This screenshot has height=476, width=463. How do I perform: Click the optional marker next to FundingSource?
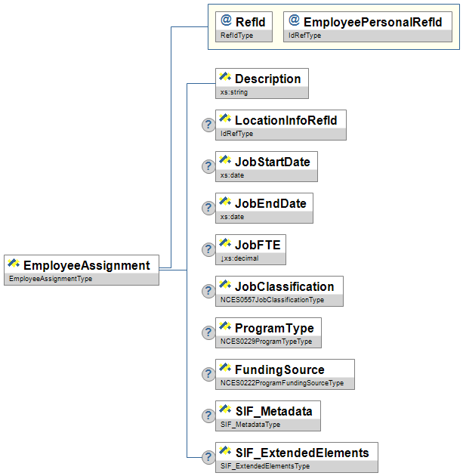[208, 375]
